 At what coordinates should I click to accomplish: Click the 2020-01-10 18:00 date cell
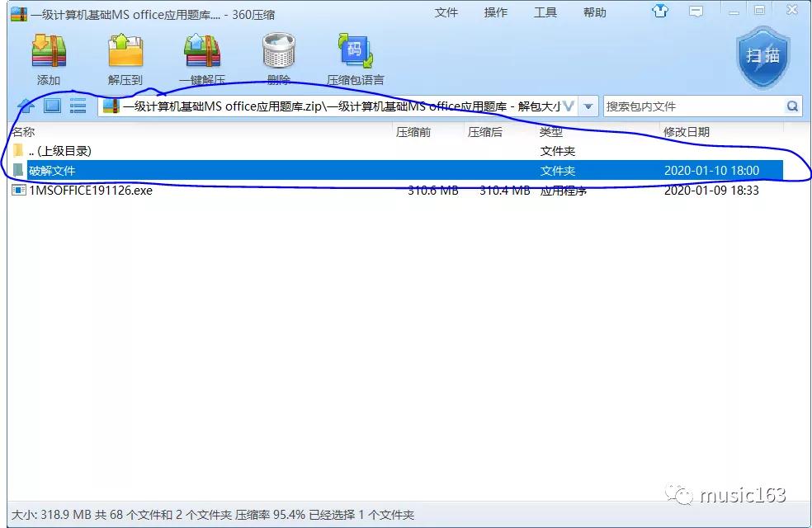711,170
